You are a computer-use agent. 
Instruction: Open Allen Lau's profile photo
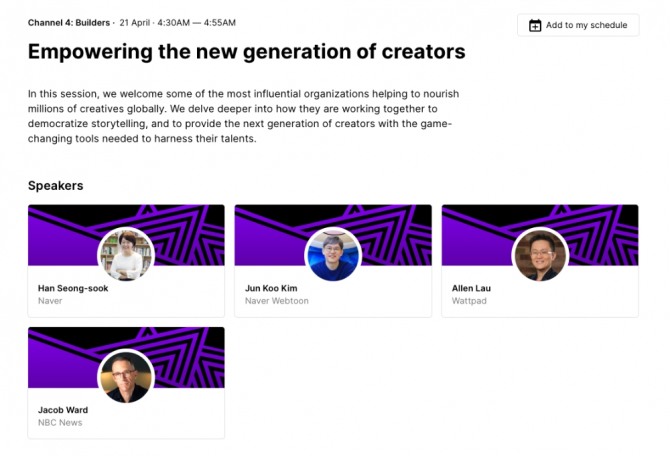pyautogui.click(x=540, y=255)
